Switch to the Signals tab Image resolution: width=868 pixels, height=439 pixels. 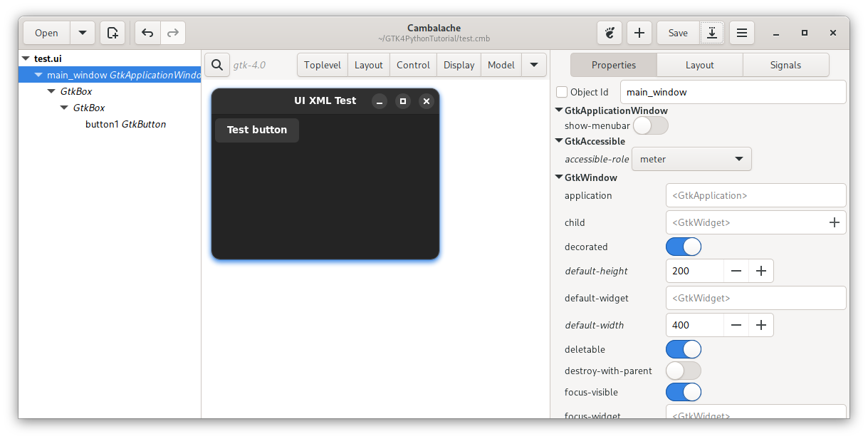(785, 65)
